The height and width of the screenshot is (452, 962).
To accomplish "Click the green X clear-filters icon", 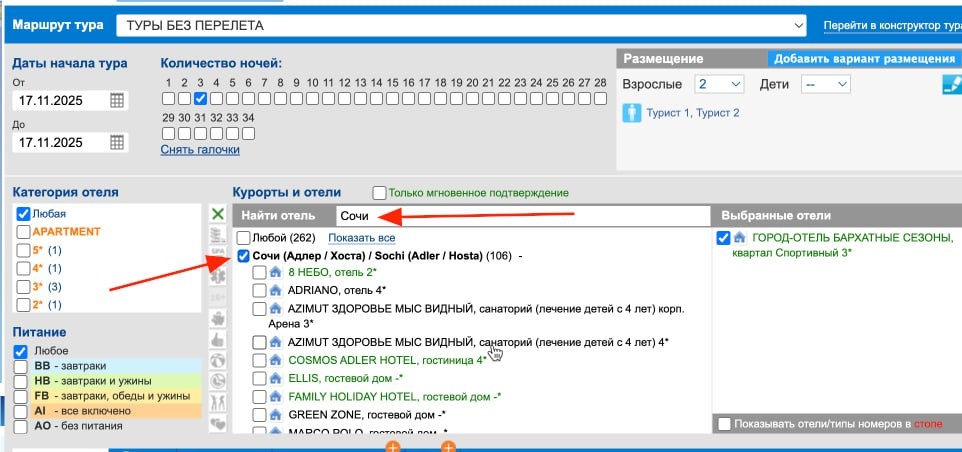I will 218,214.
